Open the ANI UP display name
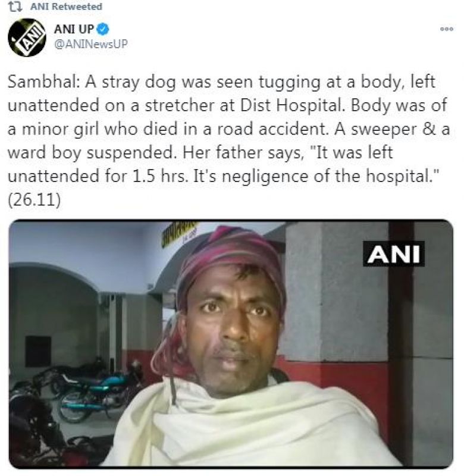Screen dimensions: 464x476 click(74, 29)
